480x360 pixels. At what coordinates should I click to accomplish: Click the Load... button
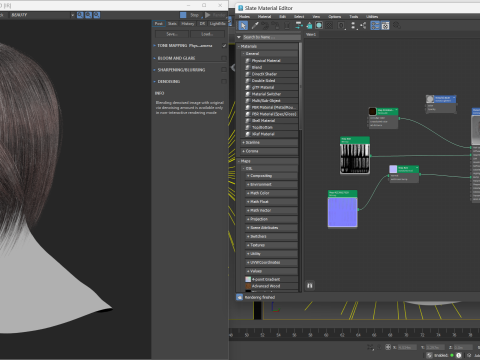point(207,34)
